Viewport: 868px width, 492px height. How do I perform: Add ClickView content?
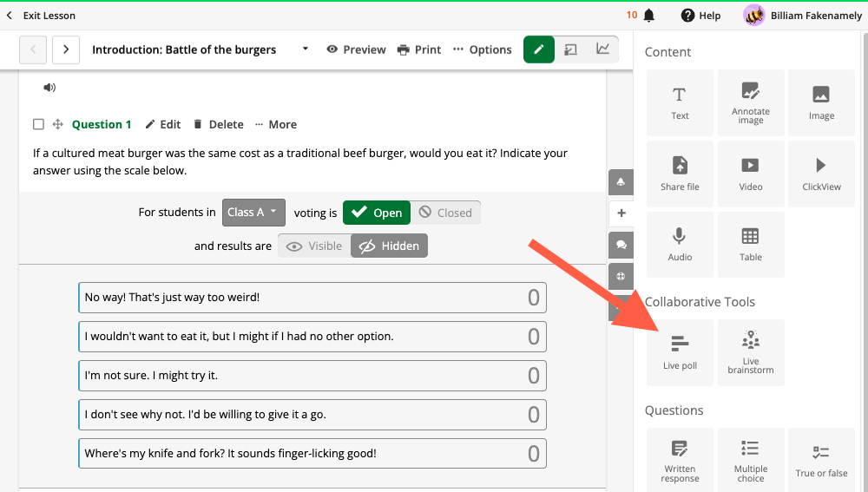tap(821, 174)
